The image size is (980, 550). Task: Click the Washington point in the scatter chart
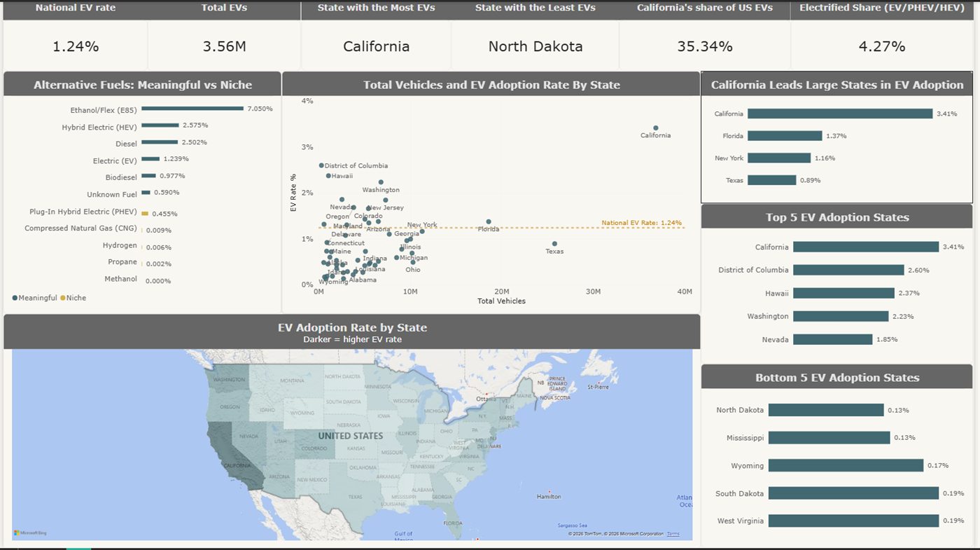click(x=381, y=182)
